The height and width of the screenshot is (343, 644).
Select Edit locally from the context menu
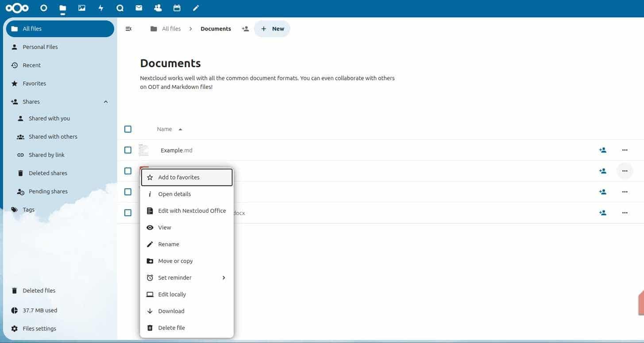coord(187,294)
